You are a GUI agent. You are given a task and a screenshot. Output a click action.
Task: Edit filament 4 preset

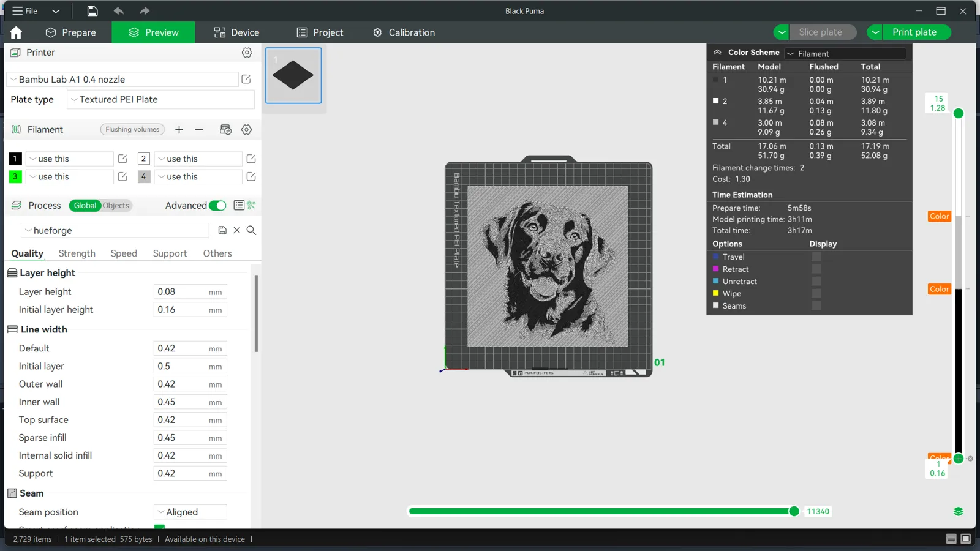click(x=251, y=176)
